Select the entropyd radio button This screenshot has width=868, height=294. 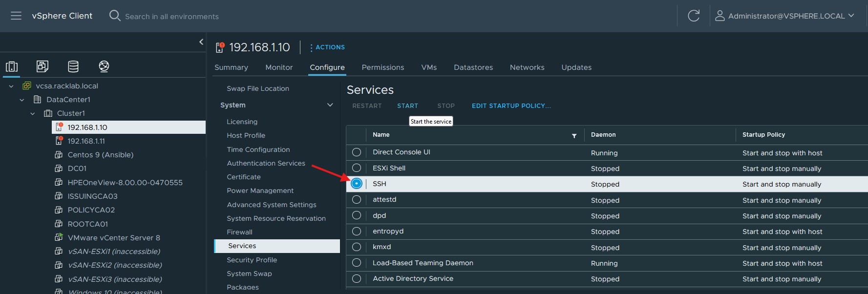[357, 231]
